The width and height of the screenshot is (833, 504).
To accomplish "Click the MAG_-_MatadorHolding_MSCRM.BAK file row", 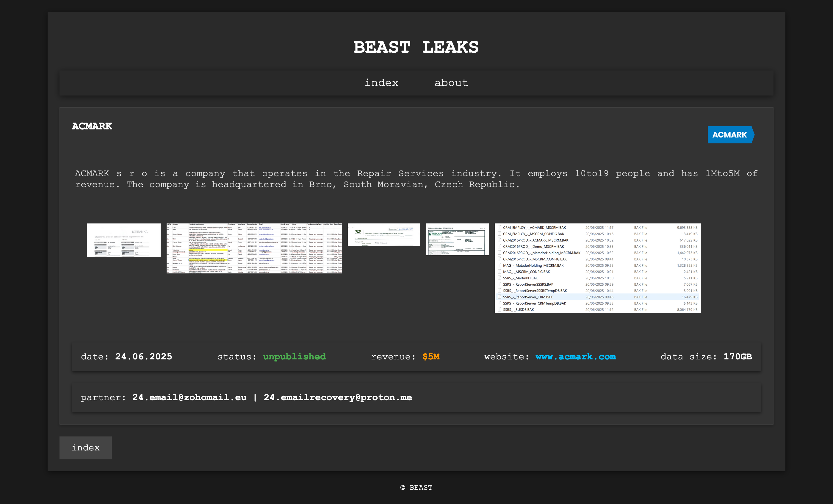I will coord(597,265).
